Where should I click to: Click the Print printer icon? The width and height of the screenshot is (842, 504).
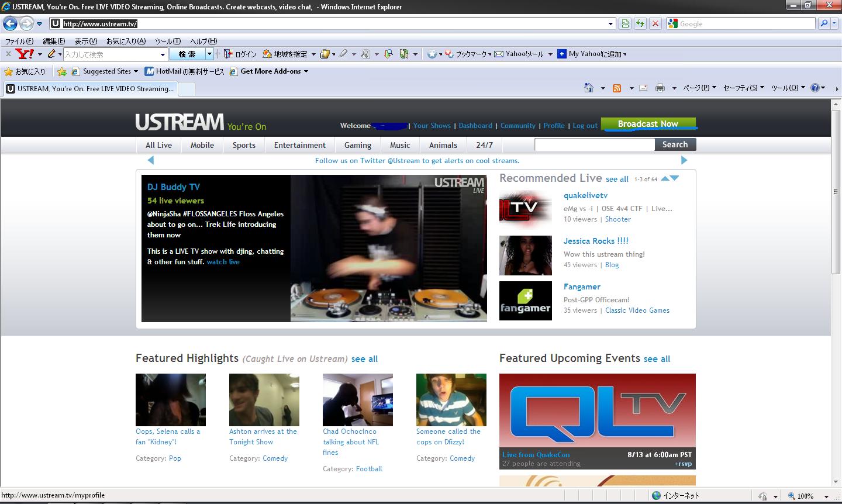(x=660, y=88)
